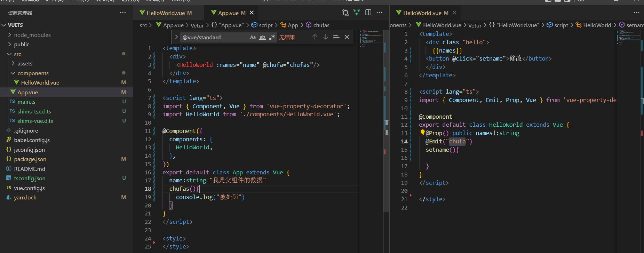Collapse the src folder
Viewport: 644px width, 253px height.
[x=9, y=54]
